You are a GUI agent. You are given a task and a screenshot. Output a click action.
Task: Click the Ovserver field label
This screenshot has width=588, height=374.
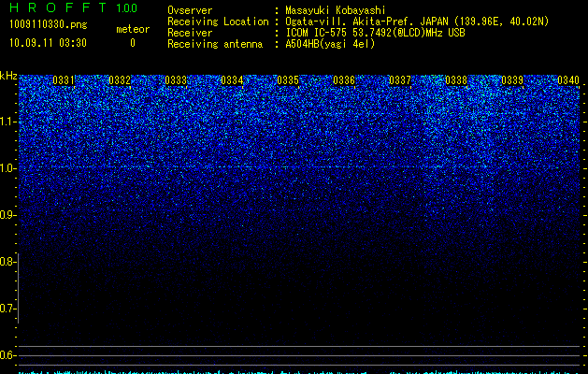pos(190,10)
